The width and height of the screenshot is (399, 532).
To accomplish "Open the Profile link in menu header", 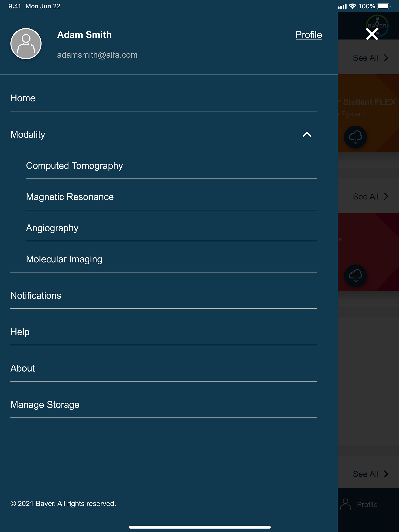I will click(x=309, y=35).
